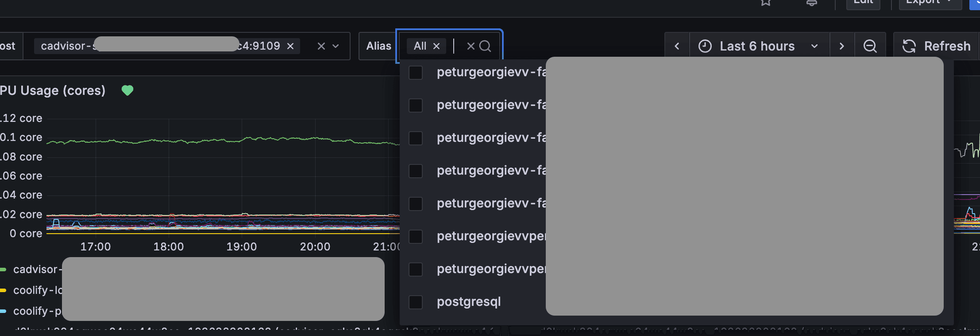Click the clock icon in time picker
The height and width of the screenshot is (336, 980).
705,46
